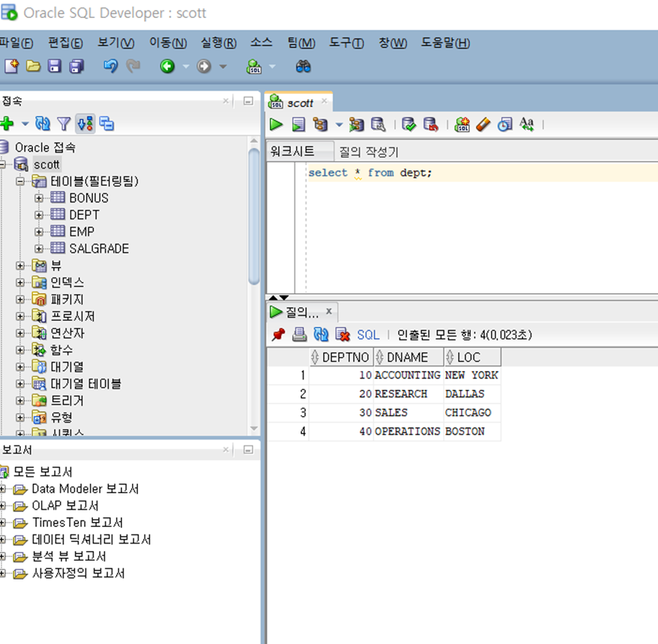The width and height of the screenshot is (658, 644).
Task: Refresh the connections tree
Action: [x=43, y=124]
